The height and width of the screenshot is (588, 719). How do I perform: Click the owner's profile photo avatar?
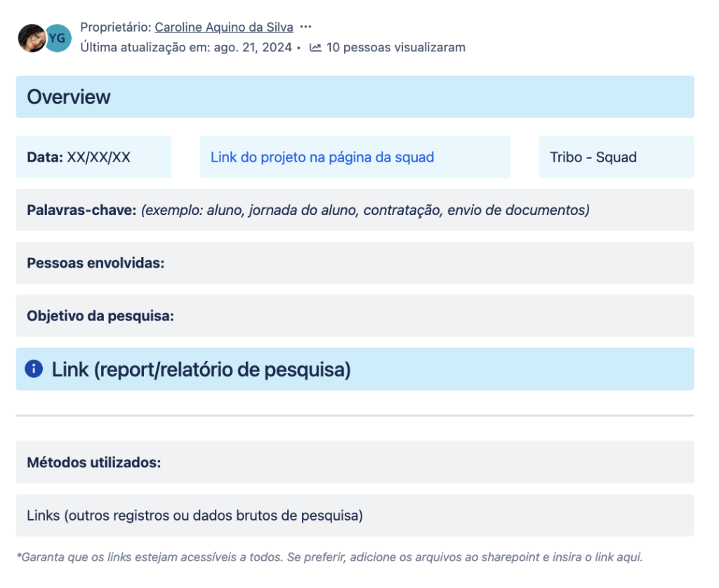pyautogui.click(x=31, y=38)
